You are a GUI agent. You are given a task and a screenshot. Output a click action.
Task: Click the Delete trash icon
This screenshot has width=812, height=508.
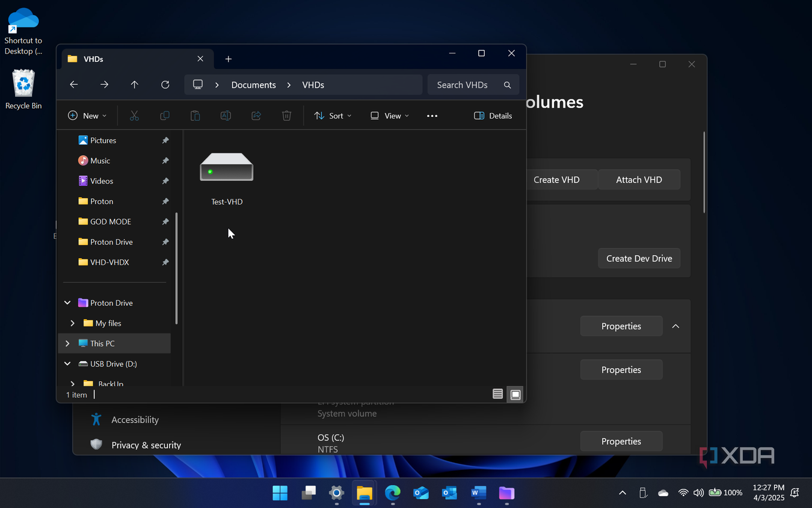tap(287, 116)
